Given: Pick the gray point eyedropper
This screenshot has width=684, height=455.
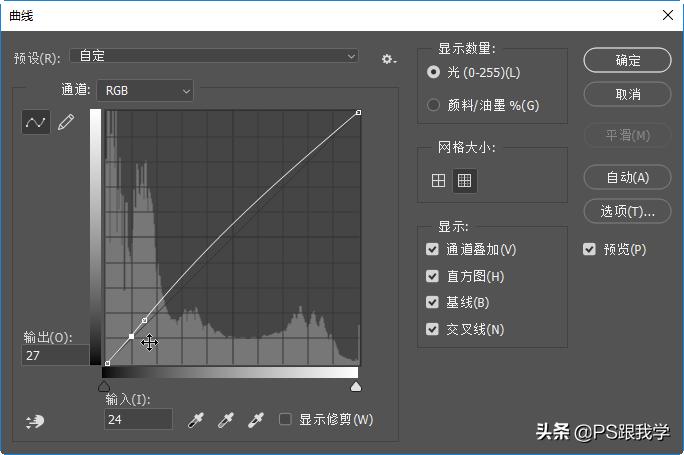Looking at the screenshot, I should pyautogui.click(x=226, y=420).
